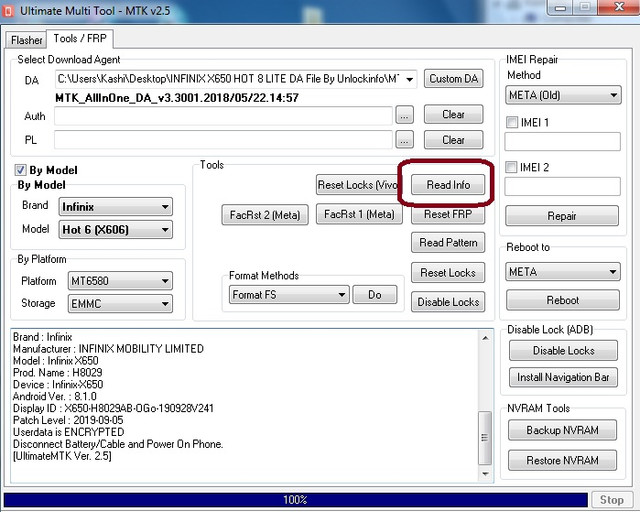
Task: Clear the PL file field
Action: tap(453, 140)
